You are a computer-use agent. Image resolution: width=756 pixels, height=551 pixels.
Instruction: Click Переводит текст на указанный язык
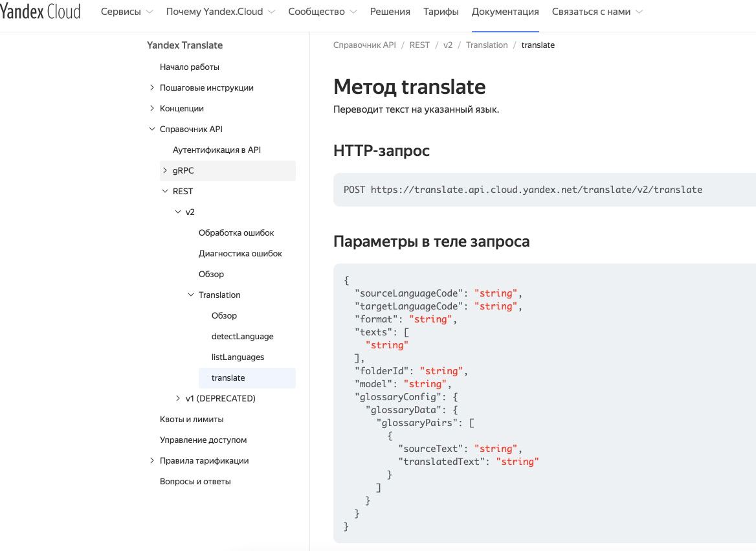coord(416,109)
